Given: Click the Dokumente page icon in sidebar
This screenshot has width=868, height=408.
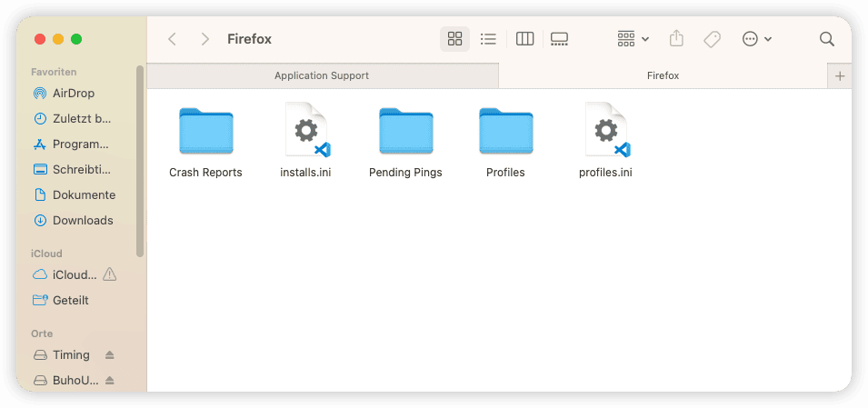Looking at the screenshot, I should pos(40,194).
